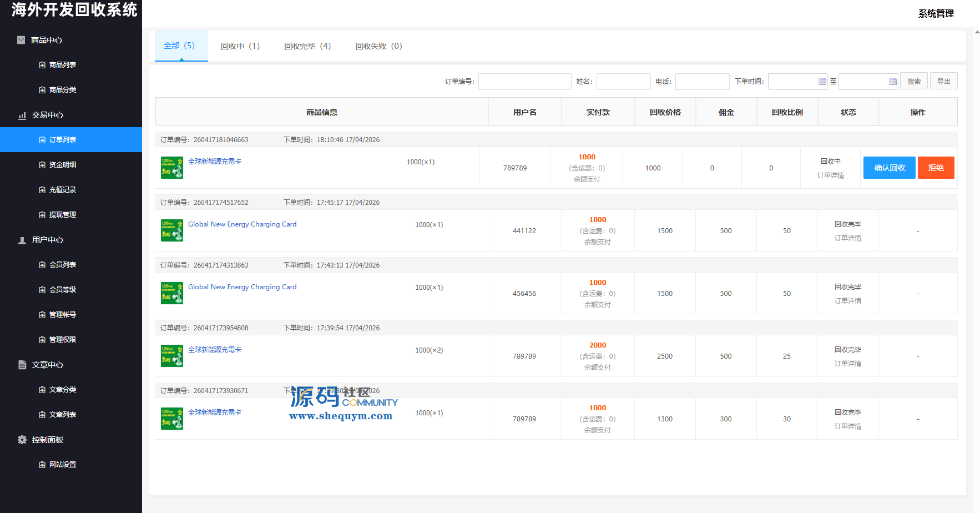This screenshot has width=980, height=513.
Task: Switch to the 回收中 (1) tab
Action: tap(240, 46)
